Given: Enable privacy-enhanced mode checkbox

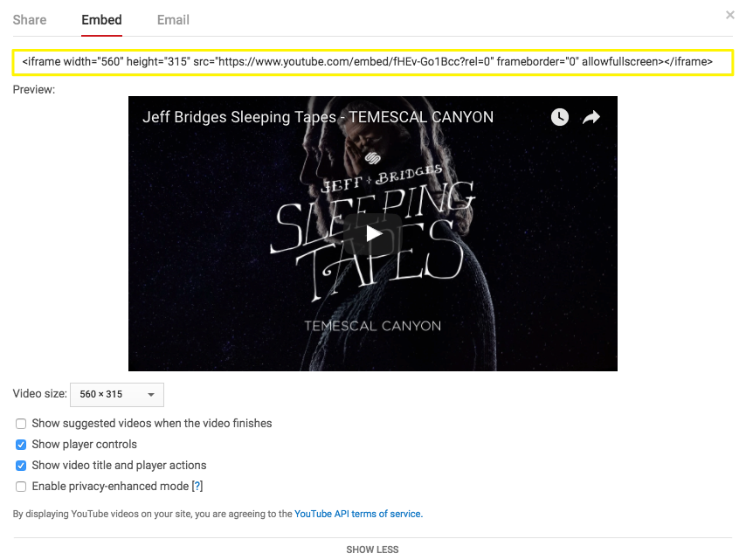Looking at the screenshot, I should click(21, 487).
